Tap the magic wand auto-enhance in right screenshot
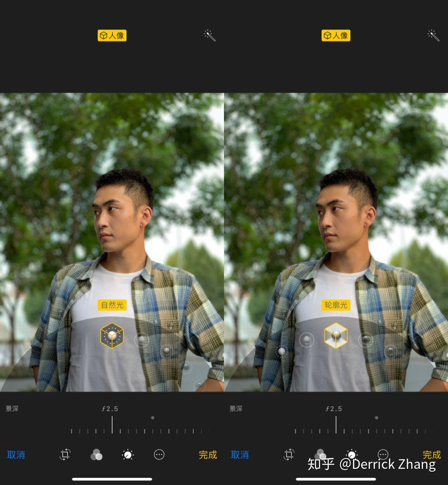The image size is (448, 485). click(433, 35)
